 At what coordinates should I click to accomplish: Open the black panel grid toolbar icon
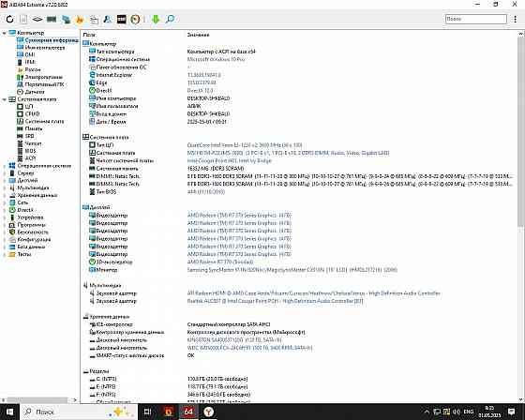click(122, 19)
